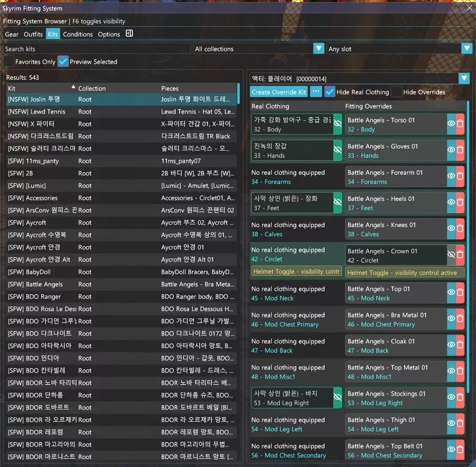This screenshot has height=467, width=476.
Task: Open the Options tab
Action: 109,34
